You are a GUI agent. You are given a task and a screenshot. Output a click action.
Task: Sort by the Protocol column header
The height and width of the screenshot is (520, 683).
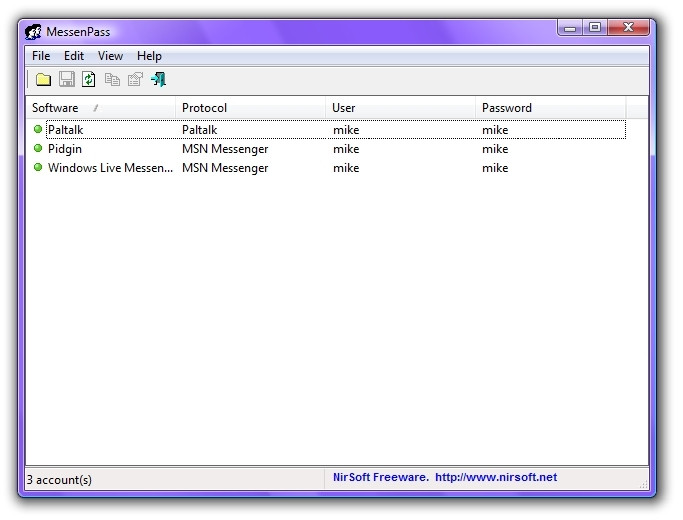pyautogui.click(x=250, y=108)
